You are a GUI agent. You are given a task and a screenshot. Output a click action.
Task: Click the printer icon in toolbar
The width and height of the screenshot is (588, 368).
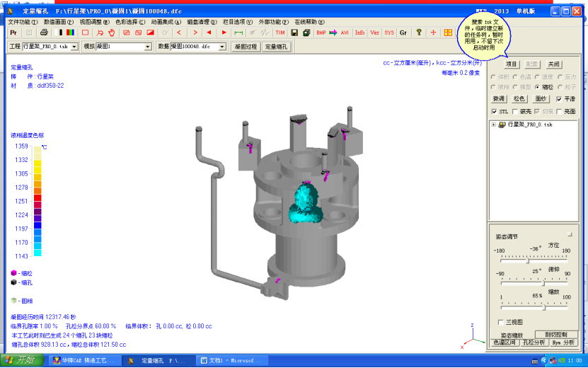[x=43, y=33]
